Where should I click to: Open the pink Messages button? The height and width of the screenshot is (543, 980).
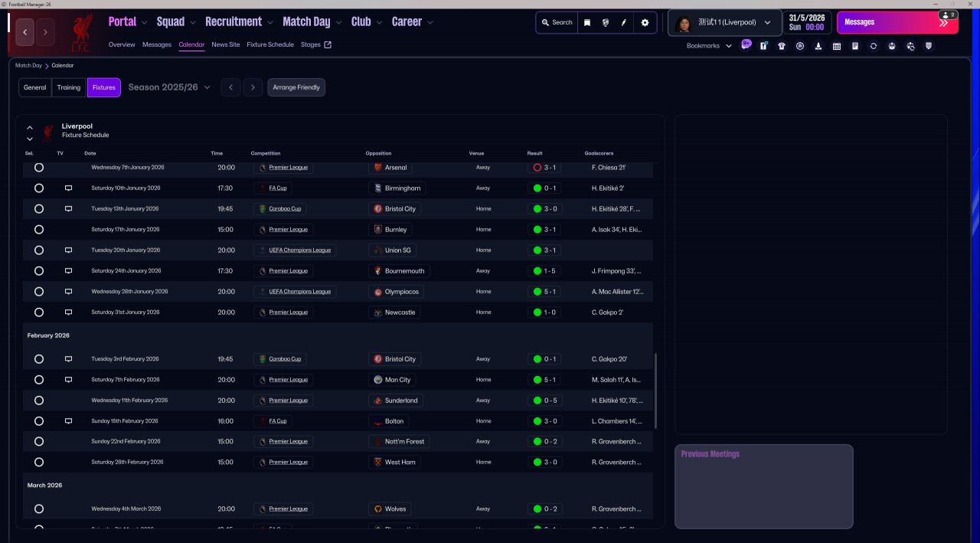(897, 22)
